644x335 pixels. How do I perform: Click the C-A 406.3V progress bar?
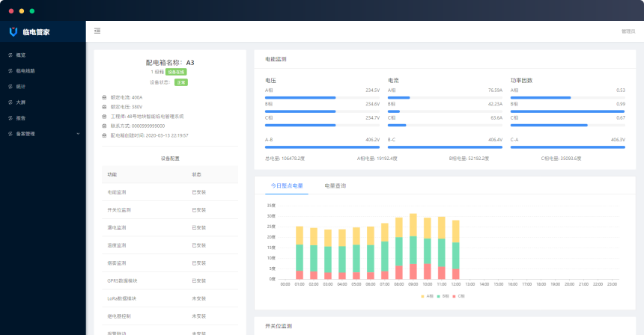click(x=568, y=147)
